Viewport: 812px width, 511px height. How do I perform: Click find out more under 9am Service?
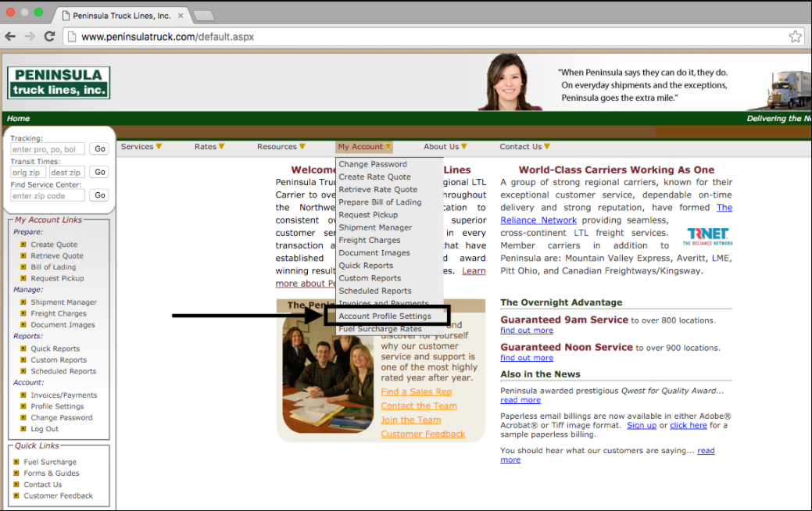(x=527, y=331)
